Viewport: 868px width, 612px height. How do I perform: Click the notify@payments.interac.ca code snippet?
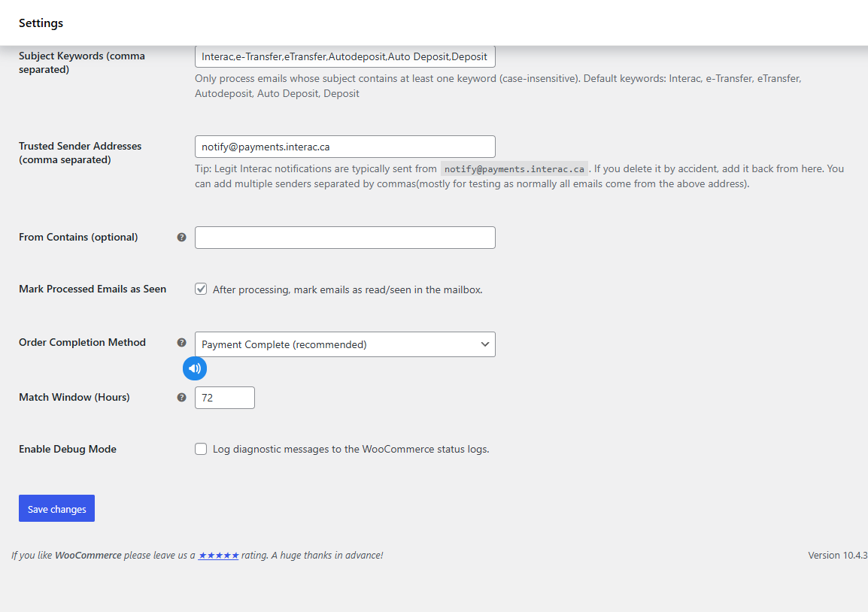pos(514,168)
